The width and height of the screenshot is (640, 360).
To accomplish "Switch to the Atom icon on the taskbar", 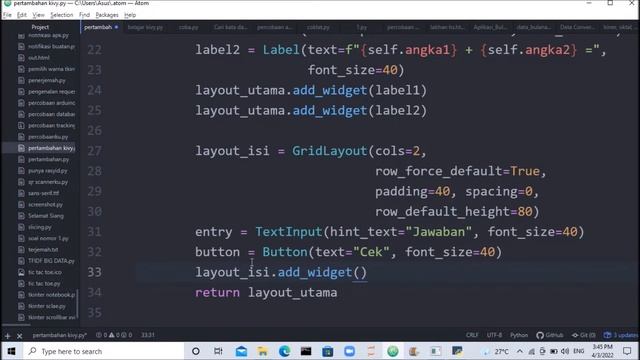I will point(393,351).
